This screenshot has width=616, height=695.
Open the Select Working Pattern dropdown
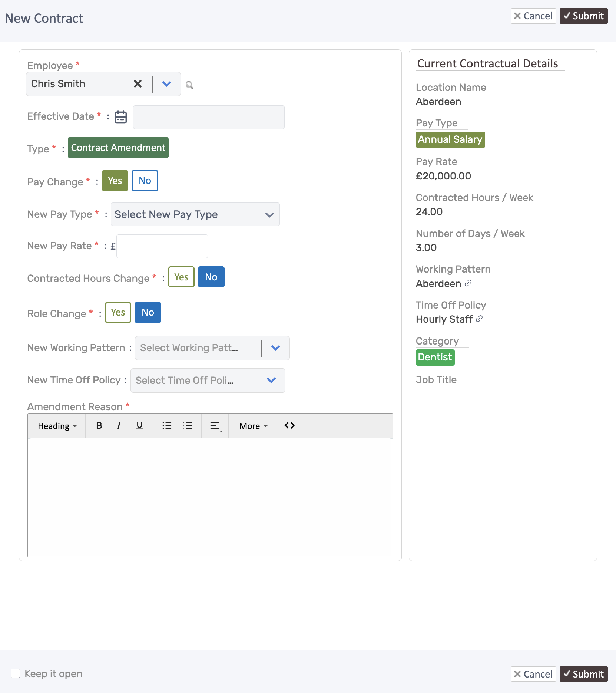(x=275, y=348)
